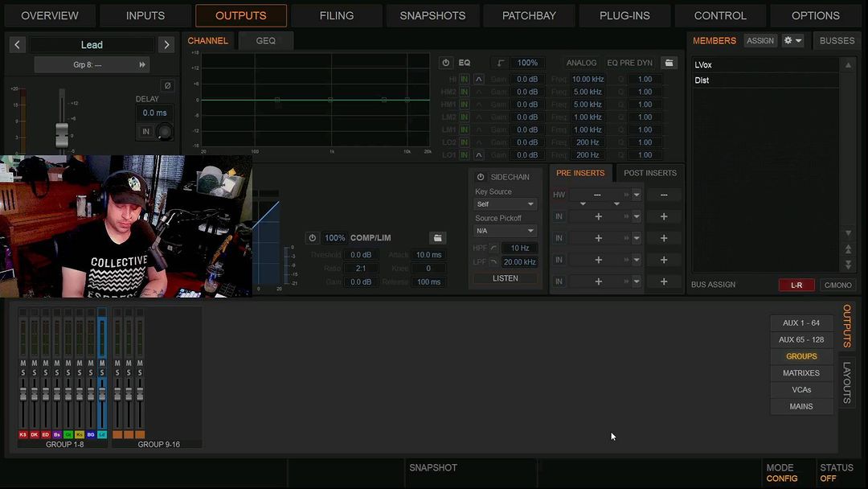Open the Post Inserts tab
This screenshot has height=489, width=868.
649,173
